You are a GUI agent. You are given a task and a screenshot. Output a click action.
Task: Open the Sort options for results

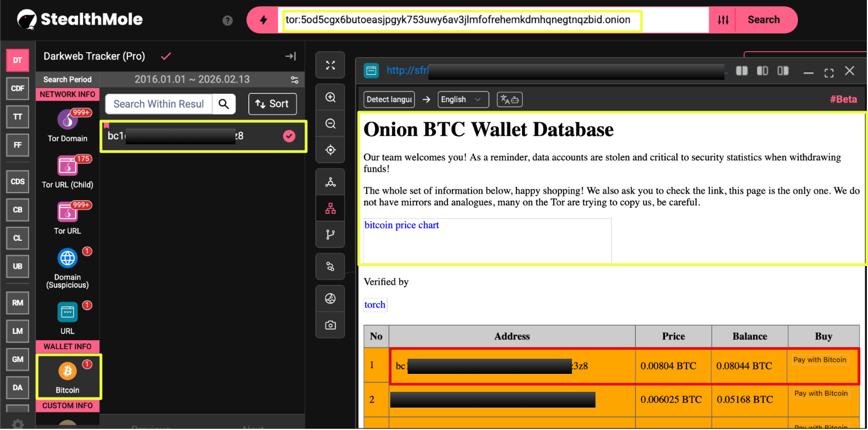tap(272, 104)
